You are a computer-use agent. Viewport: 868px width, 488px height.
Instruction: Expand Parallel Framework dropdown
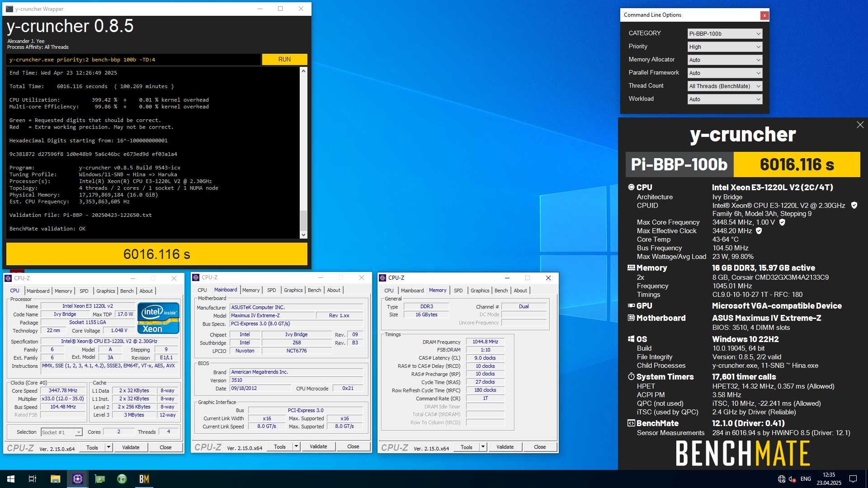point(725,73)
